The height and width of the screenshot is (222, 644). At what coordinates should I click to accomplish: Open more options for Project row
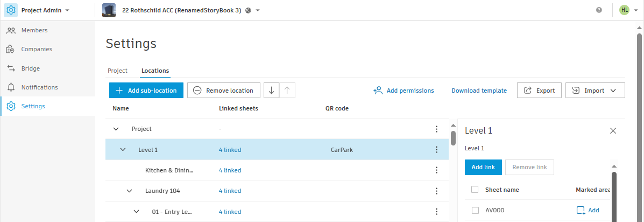pyautogui.click(x=437, y=129)
